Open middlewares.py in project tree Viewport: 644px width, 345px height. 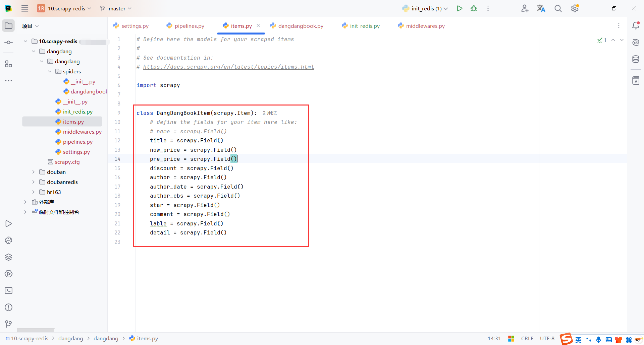click(78, 132)
